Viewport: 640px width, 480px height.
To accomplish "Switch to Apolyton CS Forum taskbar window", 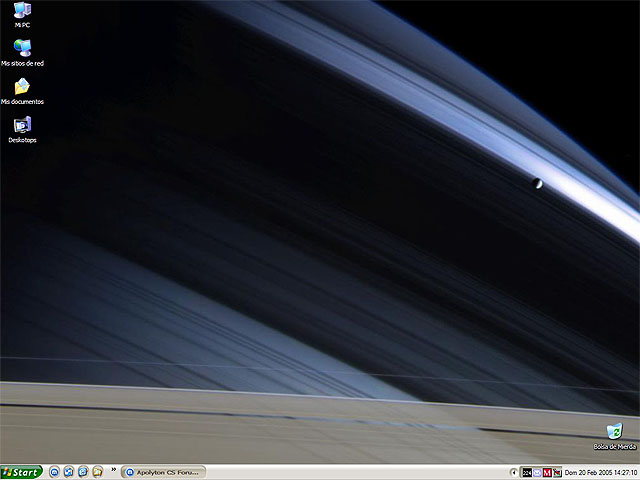I will (163, 472).
